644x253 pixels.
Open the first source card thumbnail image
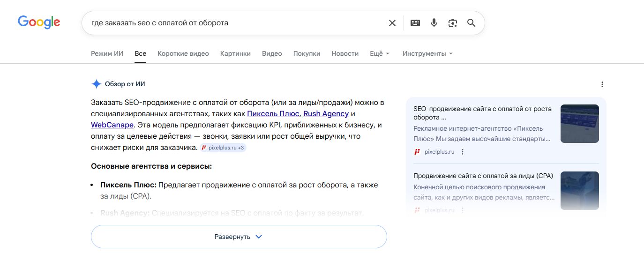pos(579,124)
